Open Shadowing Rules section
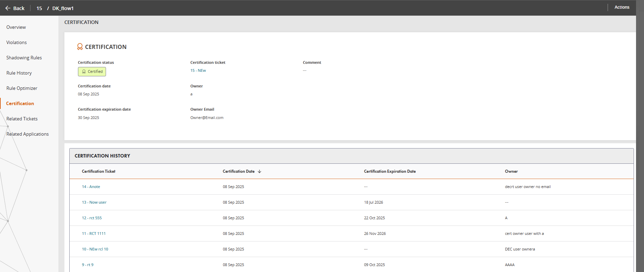This screenshot has width=644, height=272. [x=24, y=58]
